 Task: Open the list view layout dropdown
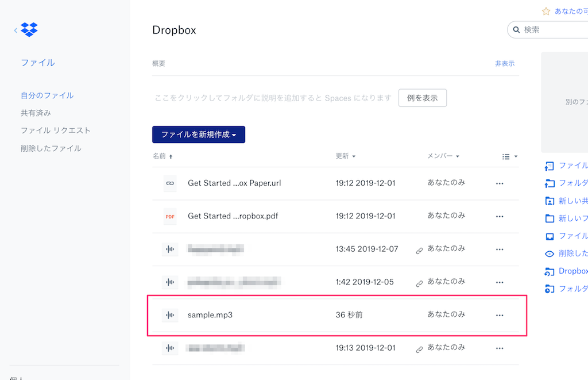coord(510,156)
